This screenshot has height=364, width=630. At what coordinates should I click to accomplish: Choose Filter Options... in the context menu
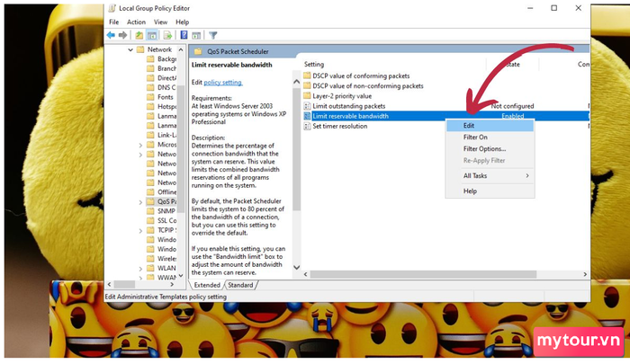490,149
